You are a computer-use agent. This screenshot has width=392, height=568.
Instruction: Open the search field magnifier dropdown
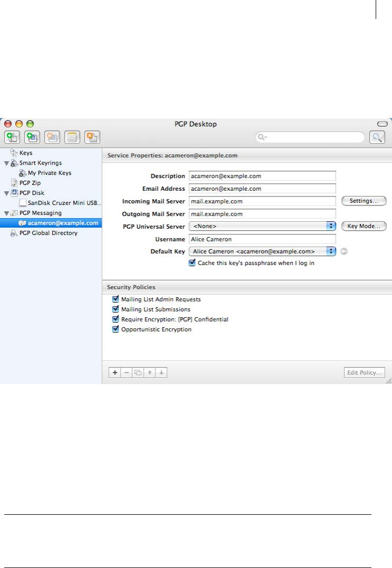coord(262,138)
